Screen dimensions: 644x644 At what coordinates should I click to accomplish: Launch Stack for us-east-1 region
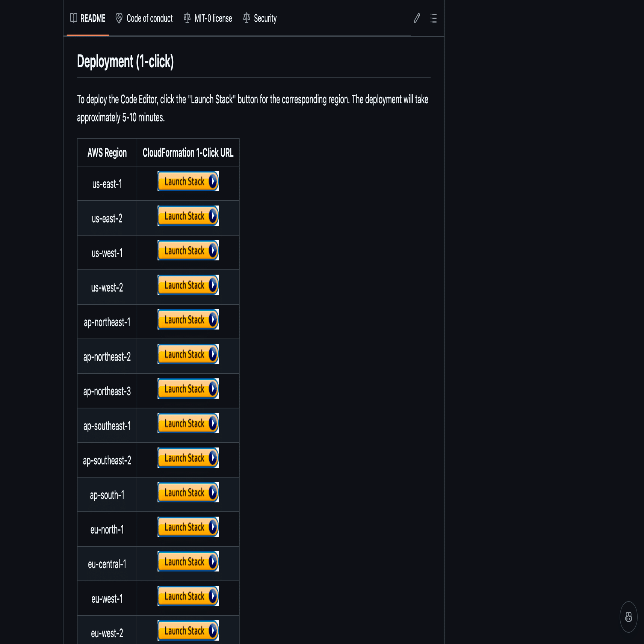point(188,181)
